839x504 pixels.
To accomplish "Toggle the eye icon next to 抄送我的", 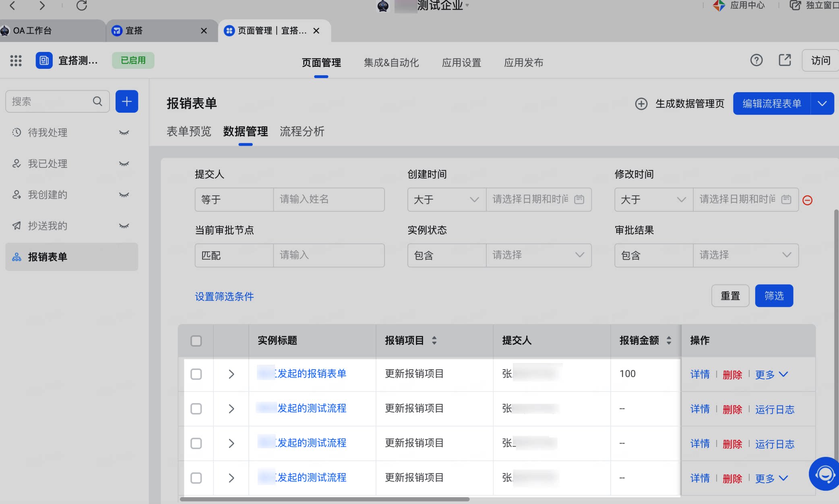I will point(124,226).
